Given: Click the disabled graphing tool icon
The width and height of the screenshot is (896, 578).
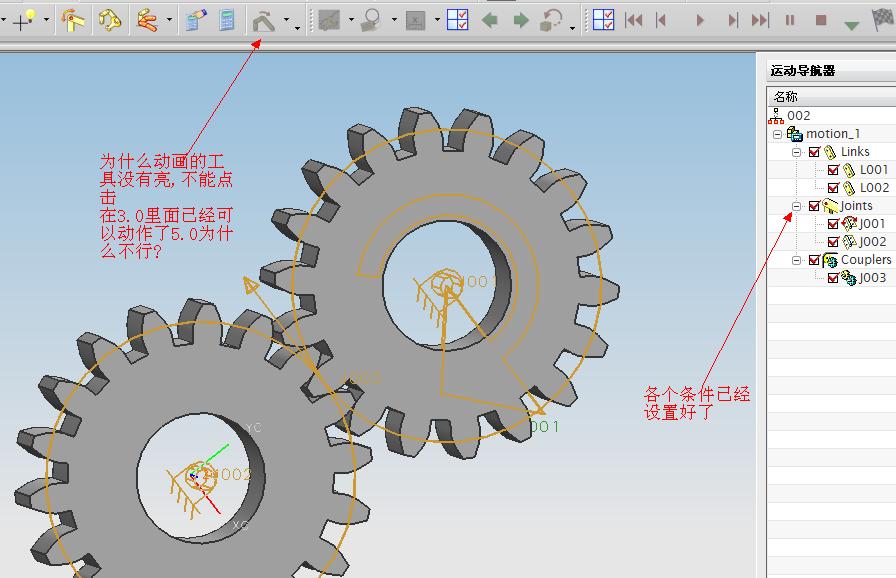Looking at the screenshot, I should 329,21.
